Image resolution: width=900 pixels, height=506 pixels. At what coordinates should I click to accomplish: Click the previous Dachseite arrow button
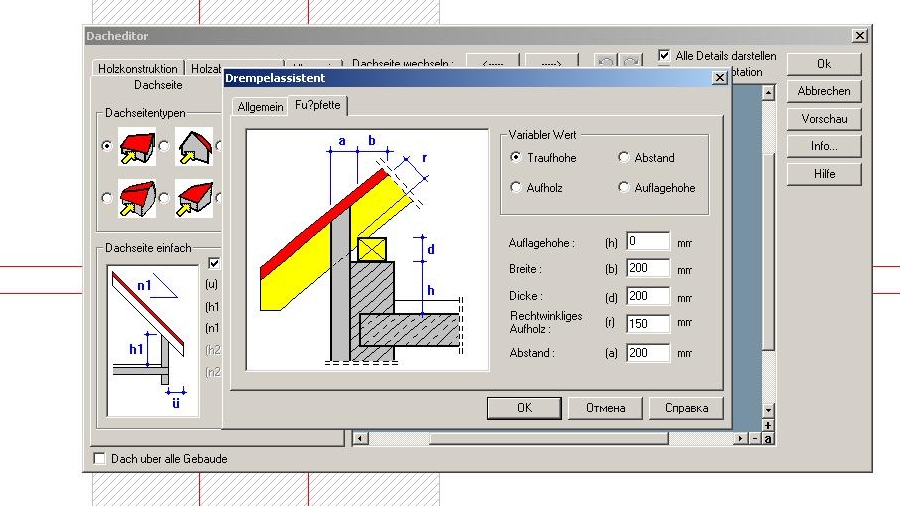(493, 63)
